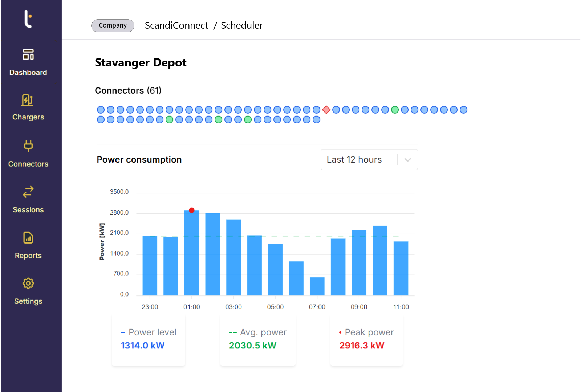Click the red diamond faulted connector
581x392 pixels.
326,110
